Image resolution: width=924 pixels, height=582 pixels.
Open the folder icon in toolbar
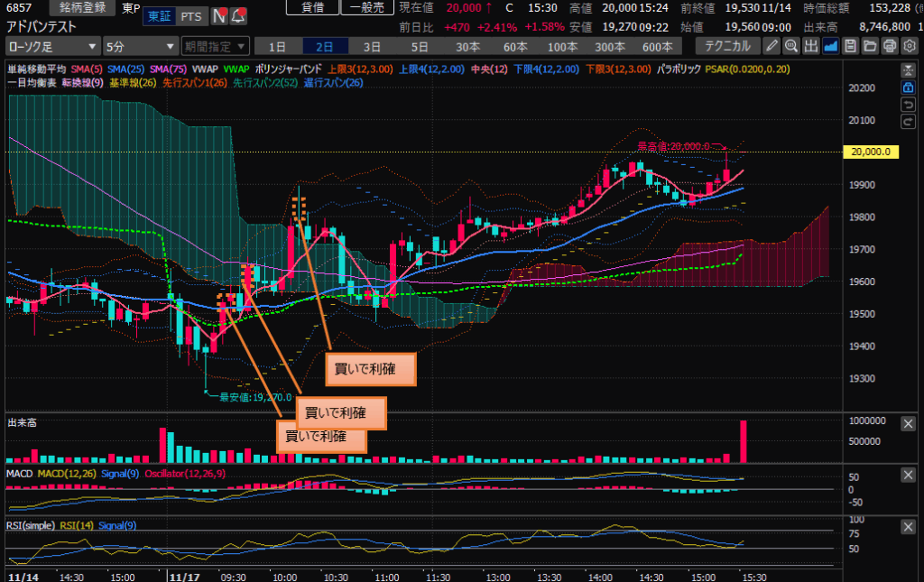tap(870, 46)
